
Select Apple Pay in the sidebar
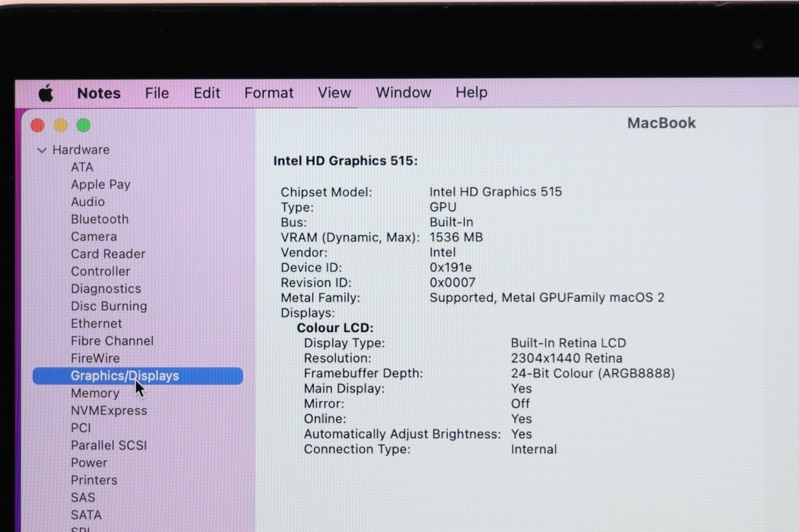click(100, 185)
